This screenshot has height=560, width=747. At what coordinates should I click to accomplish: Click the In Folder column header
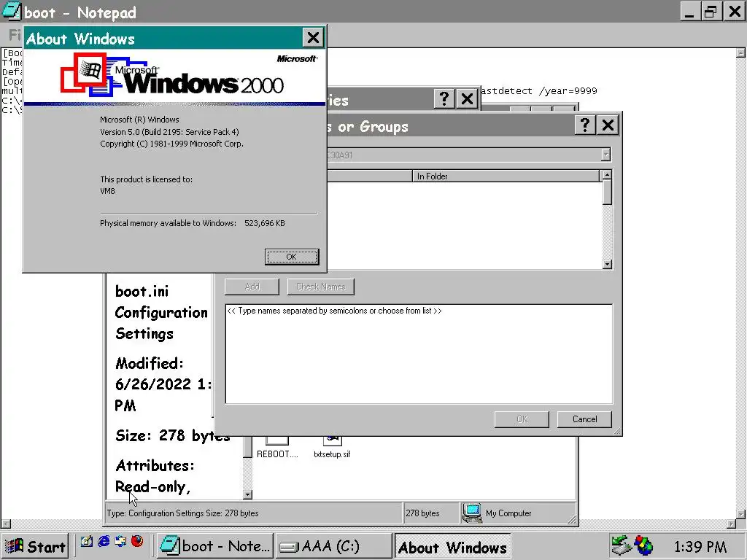pos(506,176)
